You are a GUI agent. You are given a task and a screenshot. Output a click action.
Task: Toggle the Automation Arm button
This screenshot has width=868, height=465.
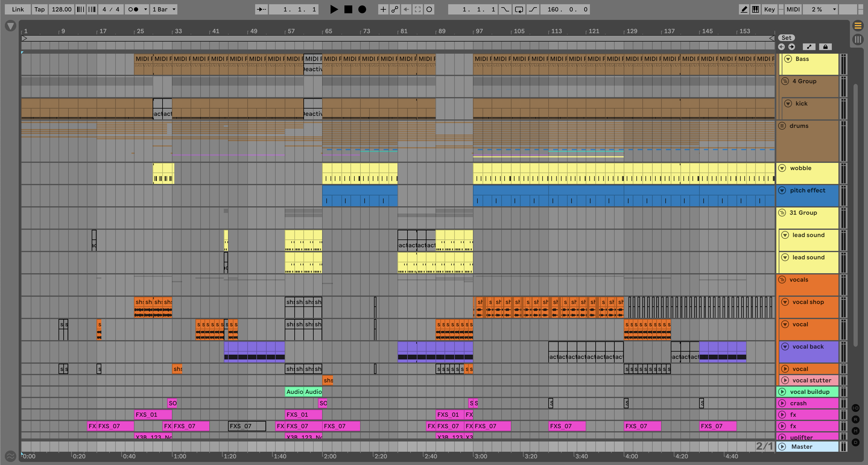tap(394, 9)
